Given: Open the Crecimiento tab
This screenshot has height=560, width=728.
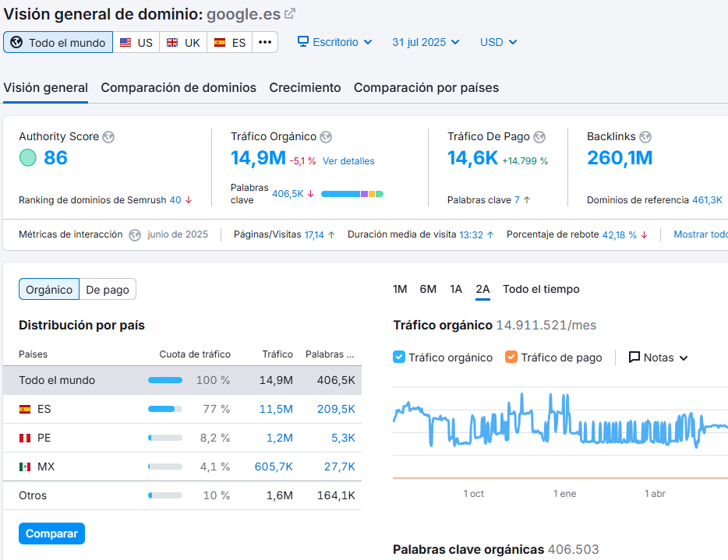Looking at the screenshot, I should pos(305,88).
